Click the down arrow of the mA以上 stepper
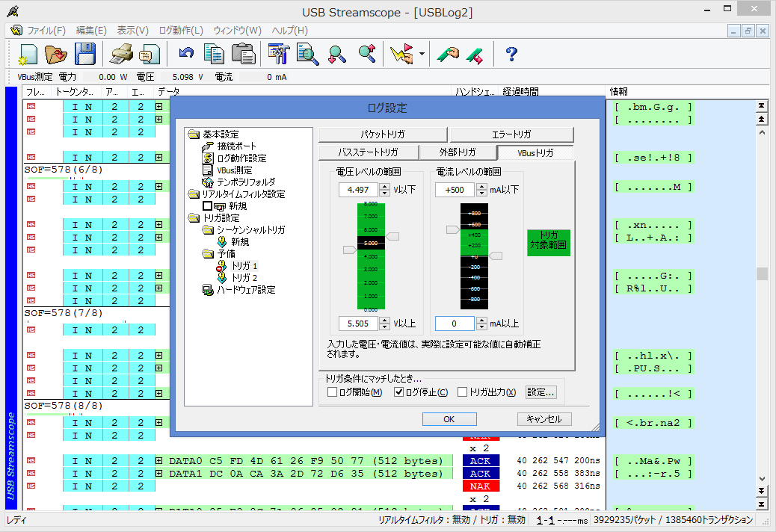776x532 pixels. [x=481, y=327]
